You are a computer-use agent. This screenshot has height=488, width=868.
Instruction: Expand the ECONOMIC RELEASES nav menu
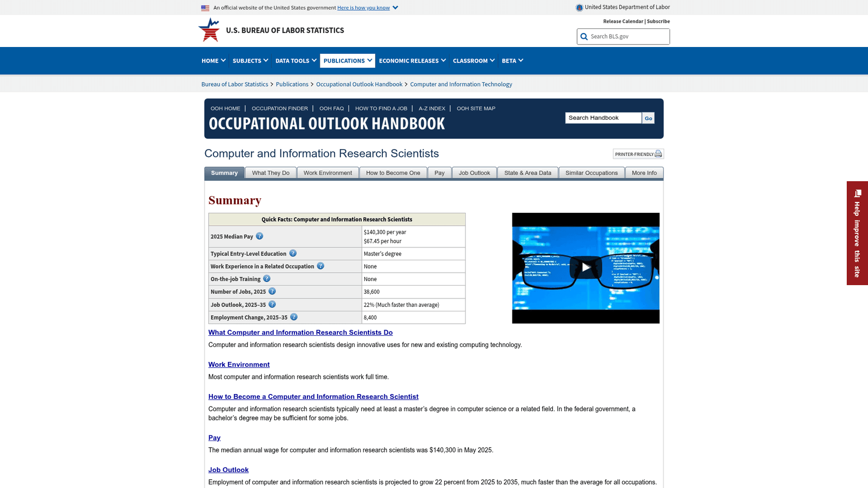[412, 60]
